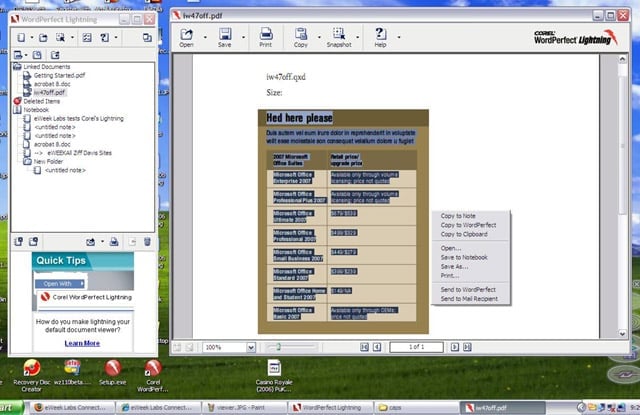This screenshot has width=640, height=415.
Task: Open New Folder in the Notebook tree
Action: pos(48,162)
